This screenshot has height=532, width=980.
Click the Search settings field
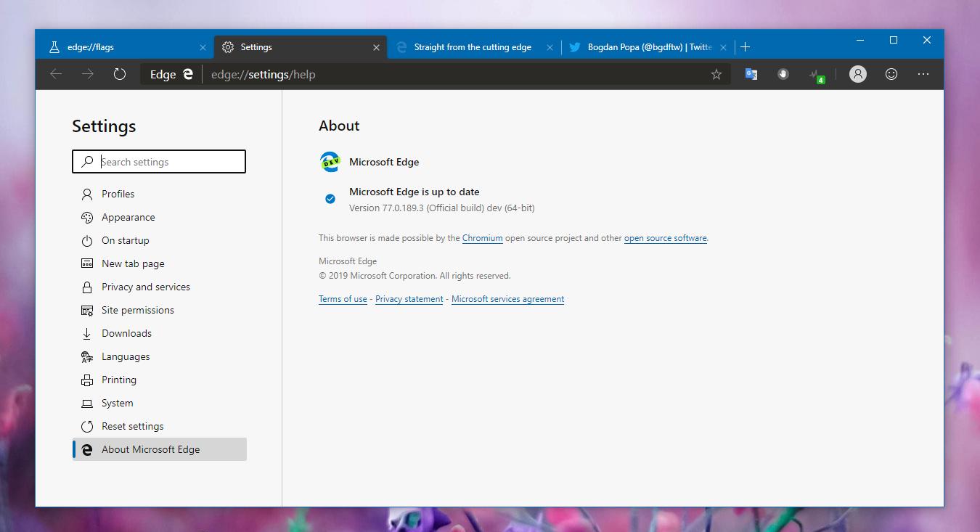tap(159, 161)
